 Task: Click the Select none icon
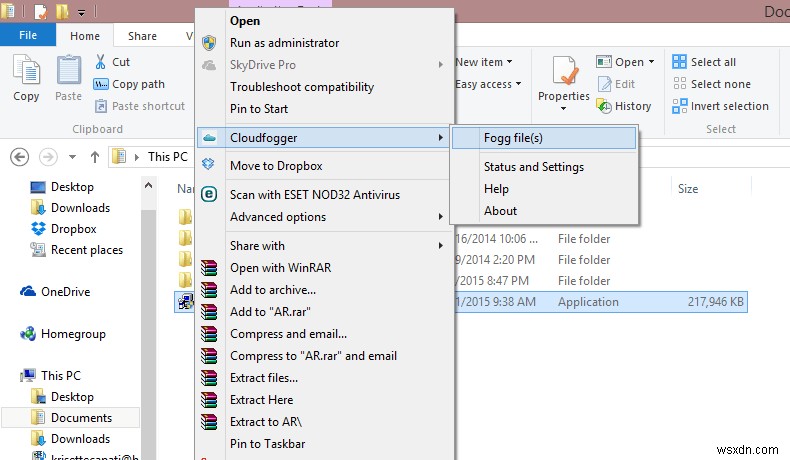click(x=679, y=84)
